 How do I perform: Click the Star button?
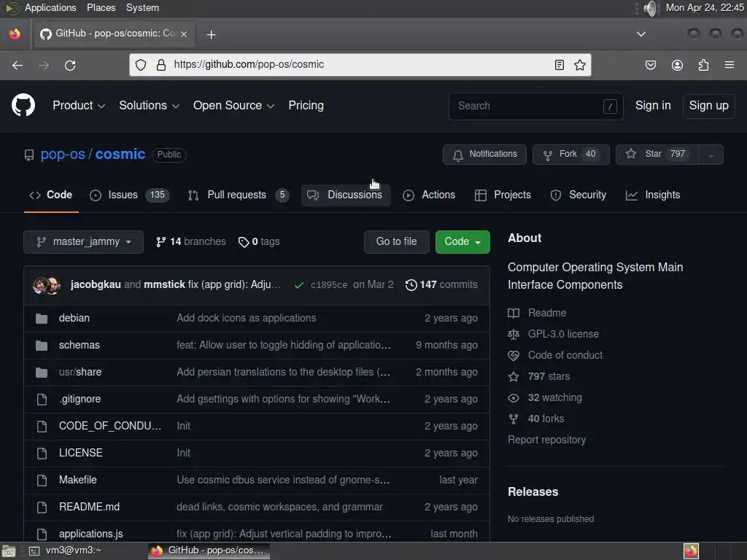tap(657, 155)
